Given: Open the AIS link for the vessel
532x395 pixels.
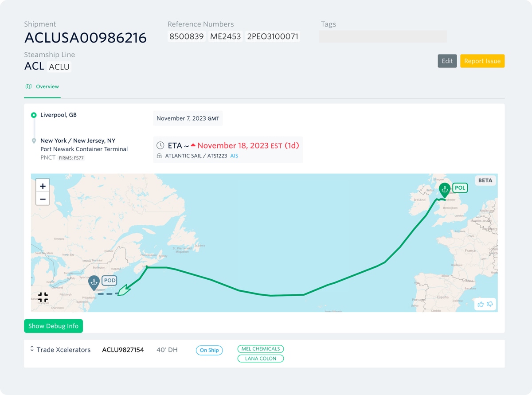Looking at the screenshot, I should (x=234, y=156).
